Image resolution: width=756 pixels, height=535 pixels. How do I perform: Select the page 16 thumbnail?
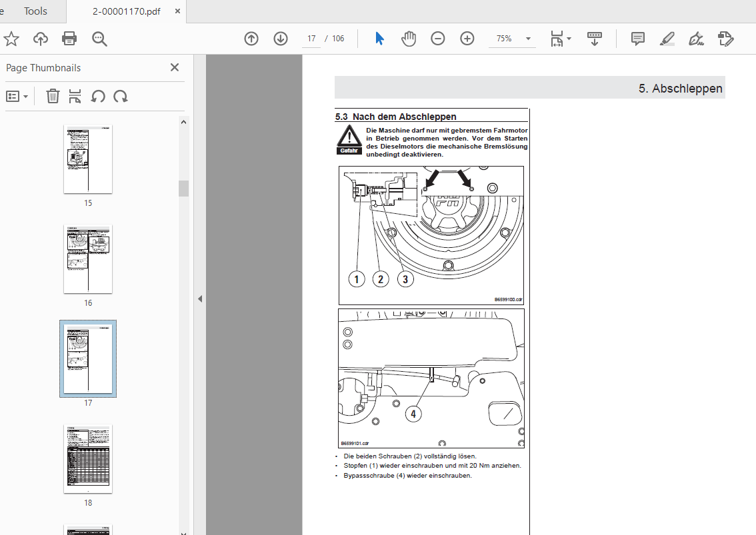pos(88,259)
